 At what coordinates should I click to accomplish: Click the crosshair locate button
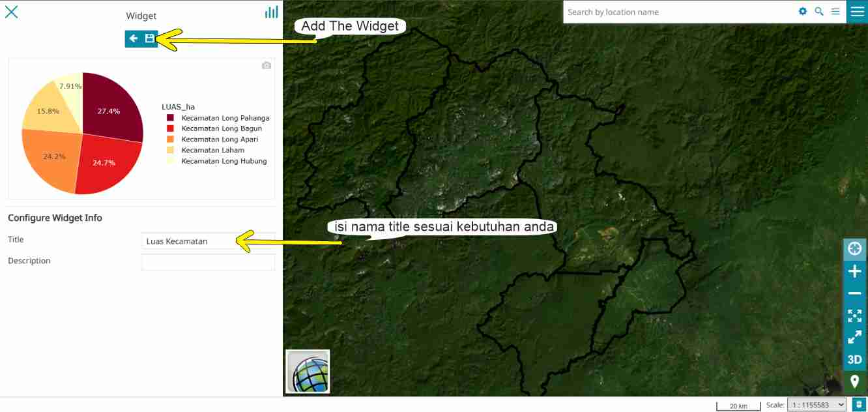[x=854, y=249]
